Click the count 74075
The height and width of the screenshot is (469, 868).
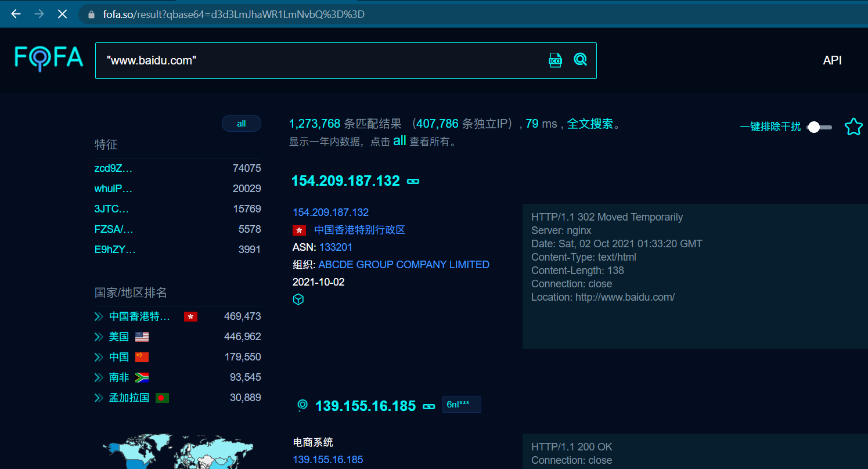coord(247,168)
